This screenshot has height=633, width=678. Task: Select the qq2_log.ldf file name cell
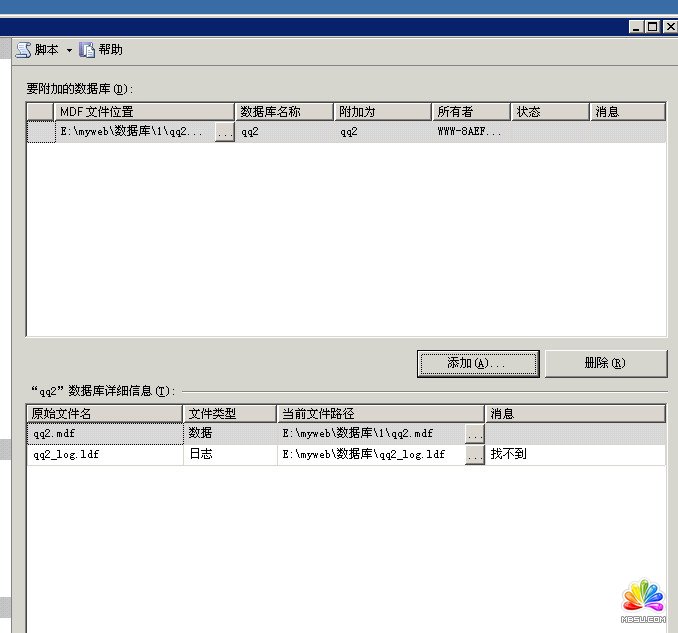pos(105,455)
